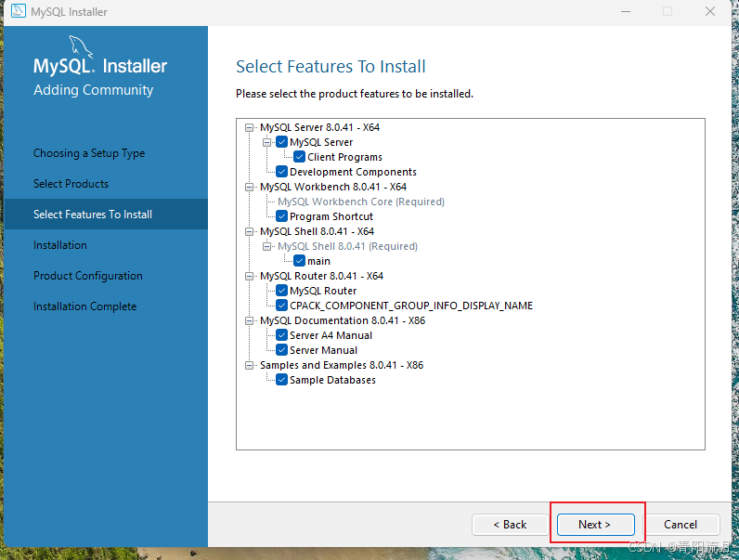Image resolution: width=739 pixels, height=560 pixels.
Task: Uncheck the Client Programs checkbox
Action: [299, 157]
